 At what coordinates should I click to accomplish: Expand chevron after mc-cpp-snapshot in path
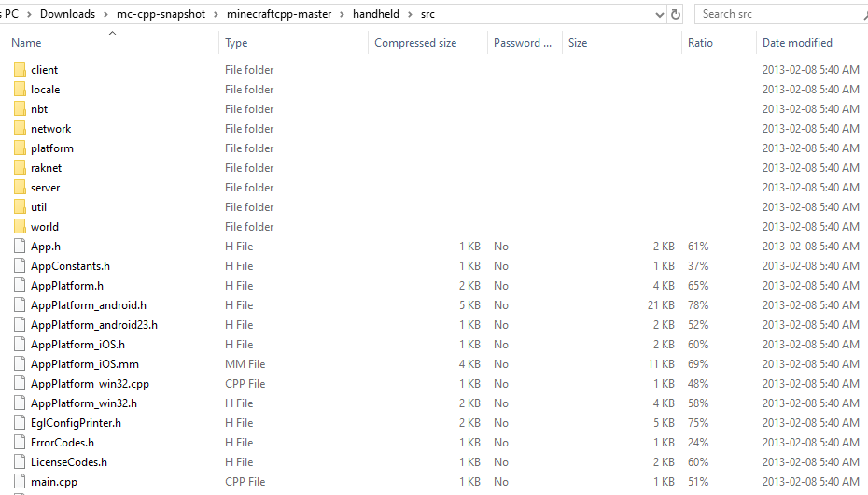[x=216, y=14]
